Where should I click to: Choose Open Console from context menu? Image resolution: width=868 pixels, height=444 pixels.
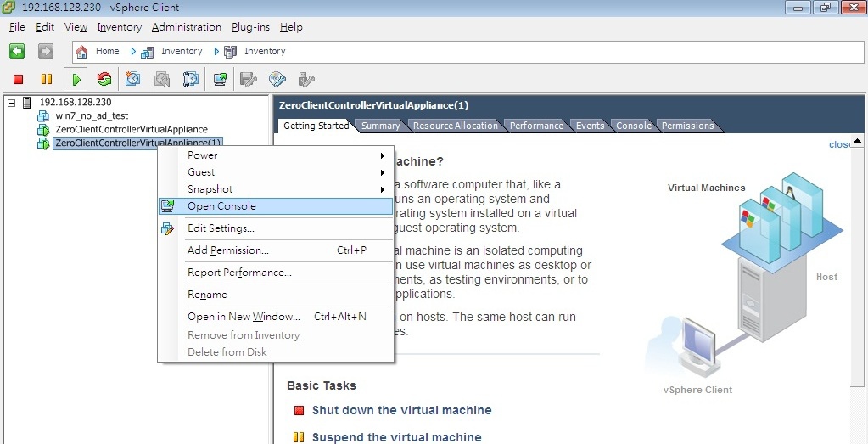[x=276, y=206]
